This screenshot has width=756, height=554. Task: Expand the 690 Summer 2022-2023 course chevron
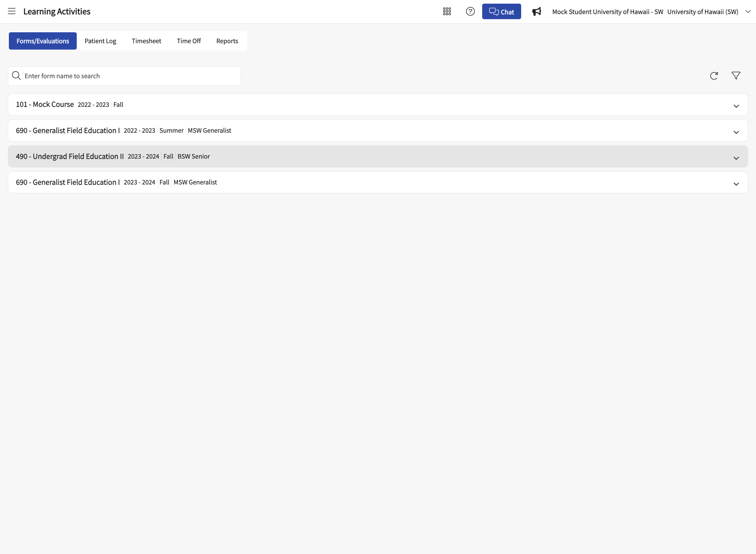pos(736,132)
